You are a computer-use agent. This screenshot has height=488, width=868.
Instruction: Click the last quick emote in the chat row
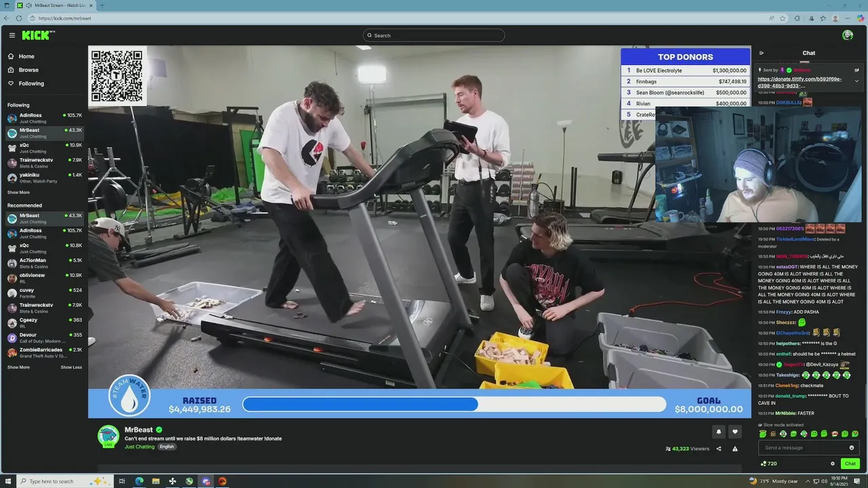[x=855, y=434]
